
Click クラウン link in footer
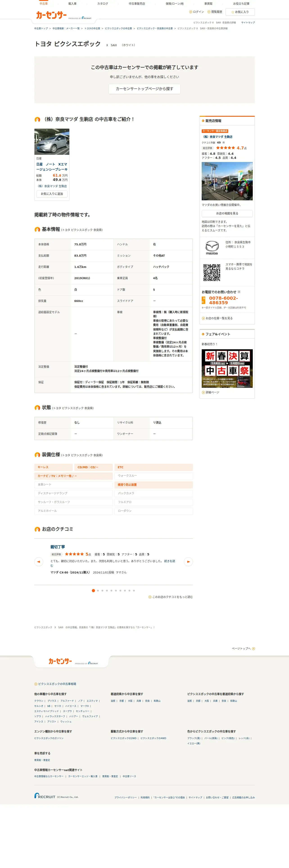[x=39, y=701]
